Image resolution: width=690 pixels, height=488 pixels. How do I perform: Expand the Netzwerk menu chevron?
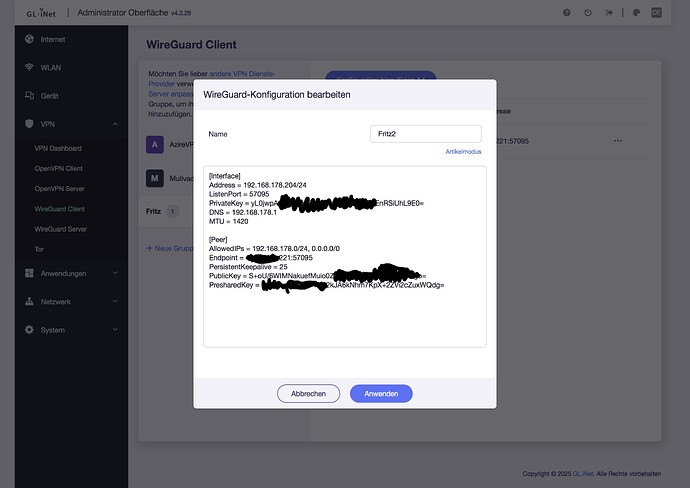click(115, 301)
